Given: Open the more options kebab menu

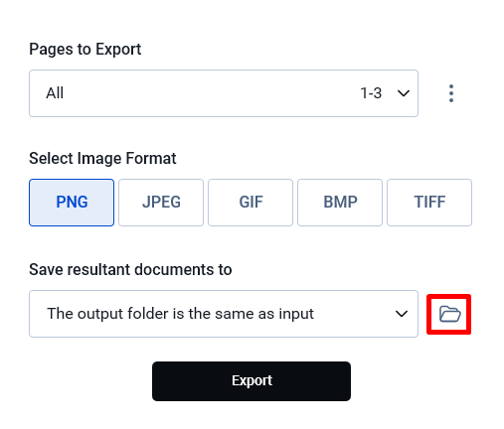Looking at the screenshot, I should click(451, 93).
